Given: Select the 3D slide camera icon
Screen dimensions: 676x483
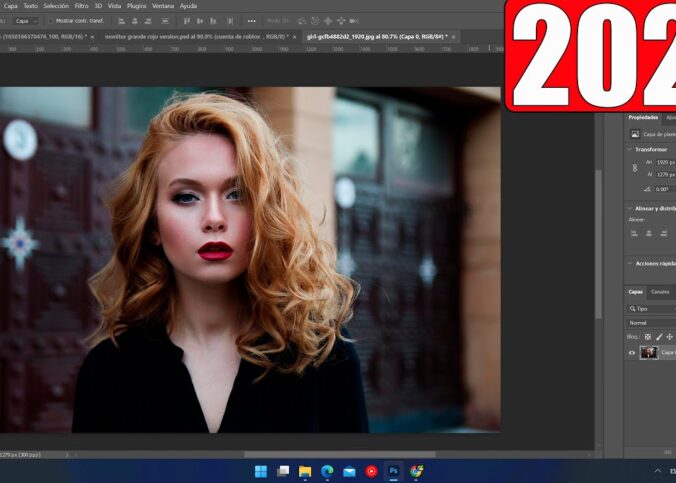Looking at the screenshot, I should [x=341, y=21].
